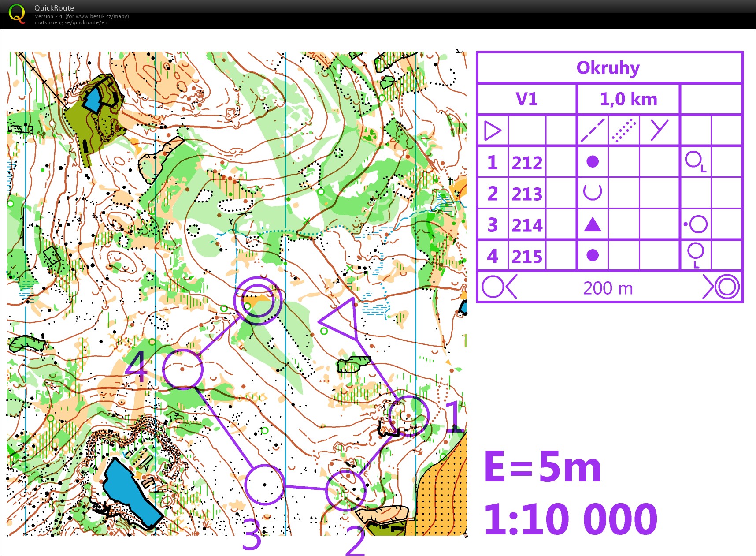Click the 1,0 km course length cell
The width and height of the screenshot is (756, 556).
click(x=628, y=99)
